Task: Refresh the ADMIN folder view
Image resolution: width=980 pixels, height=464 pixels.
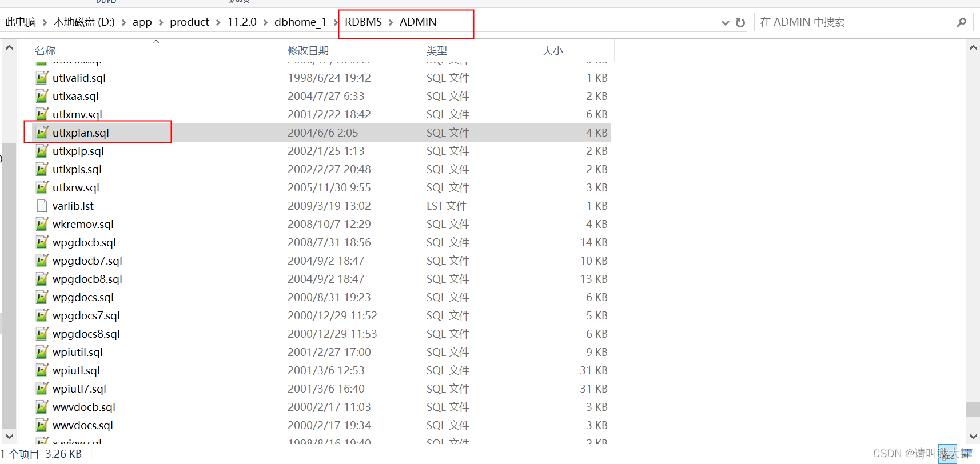Action: pyautogui.click(x=740, y=22)
